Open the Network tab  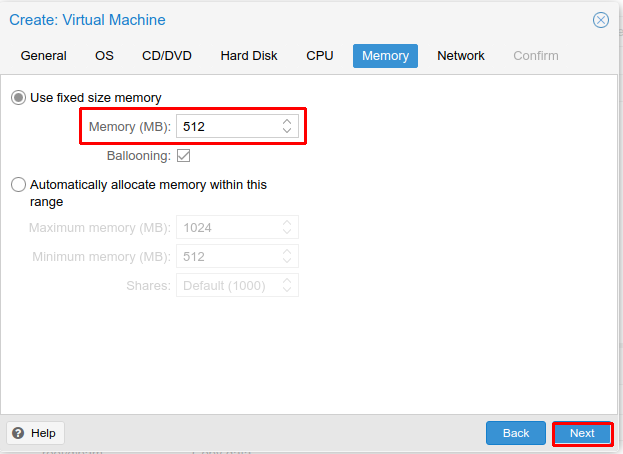pos(461,56)
